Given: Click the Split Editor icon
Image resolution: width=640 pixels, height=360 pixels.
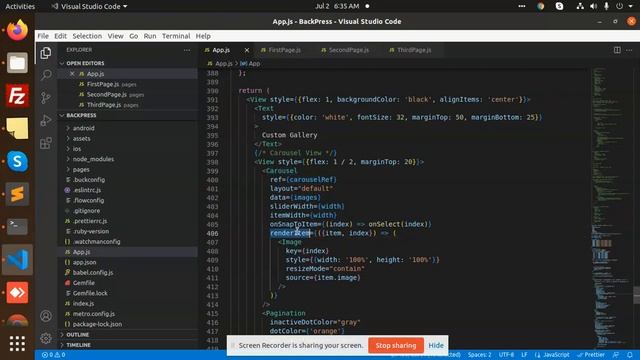Looking at the screenshot, I should [617, 50].
